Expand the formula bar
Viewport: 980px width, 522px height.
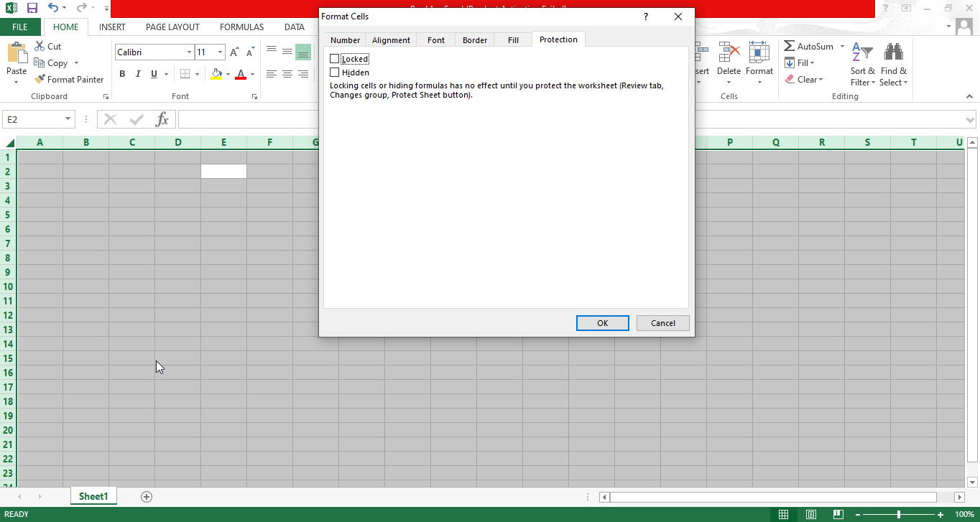pos(970,119)
